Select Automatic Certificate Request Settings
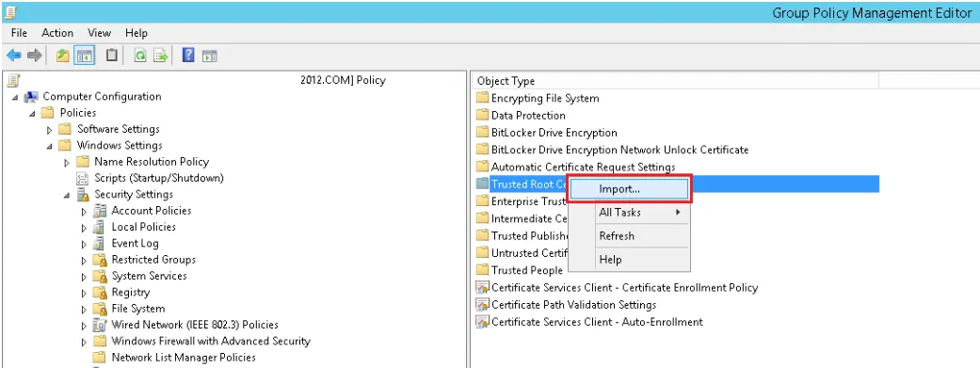This screenshot has height=368, width=980. pos(583,167)
